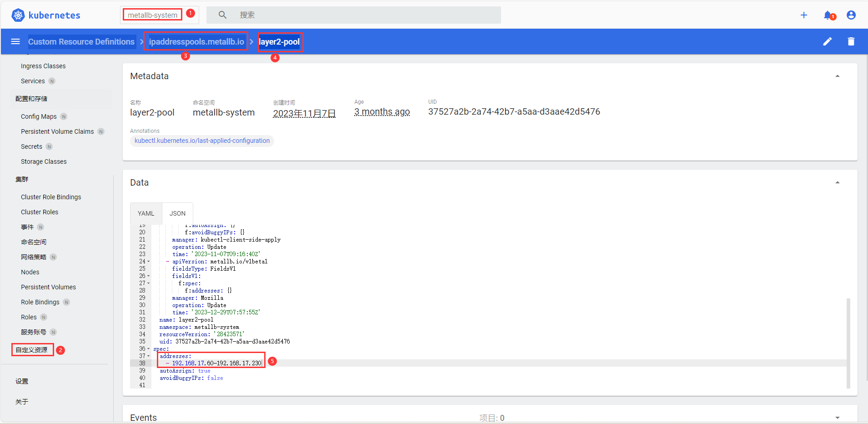This screenshot has width=868, height=424.
Task: Click the YAML editor vertical scrollbar
Action: click(x=848, y=343)
